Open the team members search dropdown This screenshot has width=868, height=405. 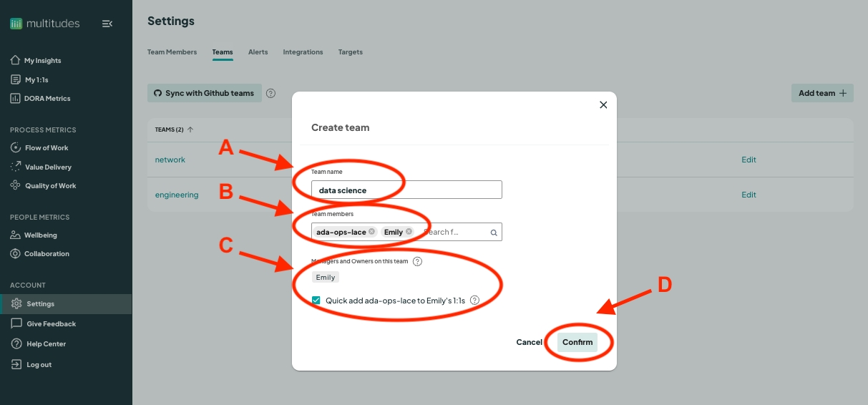click(451, 232)
